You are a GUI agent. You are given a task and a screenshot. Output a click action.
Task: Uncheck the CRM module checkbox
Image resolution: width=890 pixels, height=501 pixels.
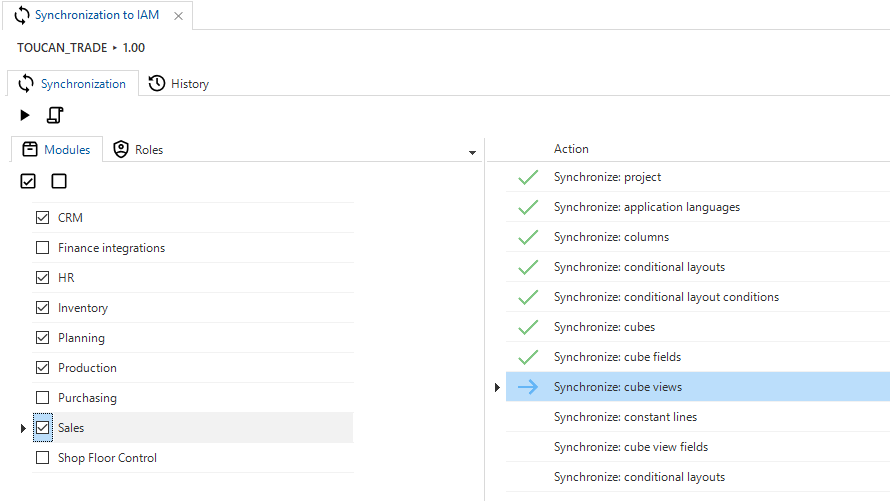43,217
